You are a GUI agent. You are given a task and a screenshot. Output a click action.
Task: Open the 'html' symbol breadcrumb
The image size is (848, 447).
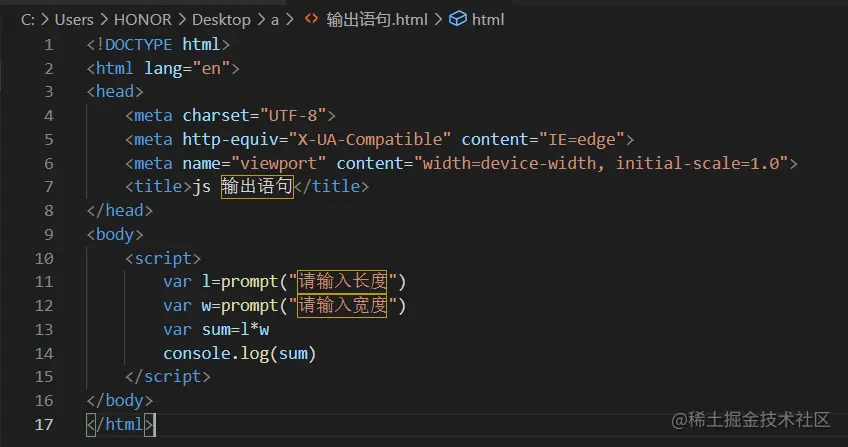[488, 20]
